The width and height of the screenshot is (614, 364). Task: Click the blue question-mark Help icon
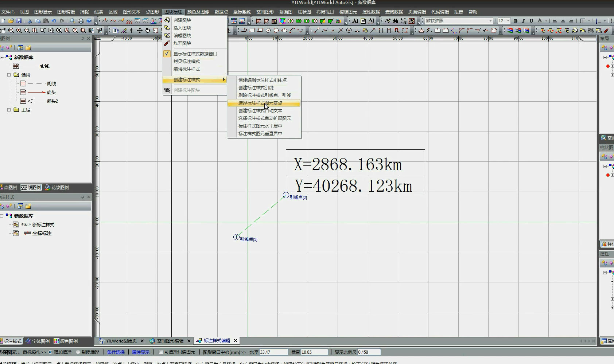pyautogui.click(x=89, y=21)
